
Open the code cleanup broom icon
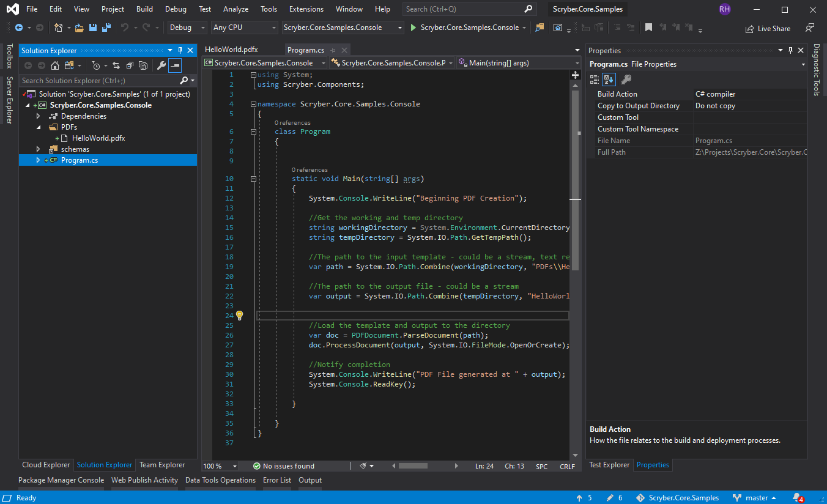(x=364, y=466)
